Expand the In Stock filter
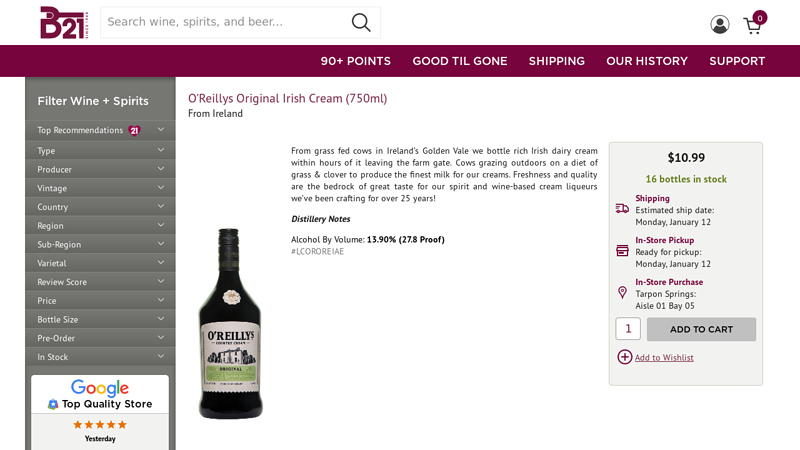800x450 pixels. (100, 357)
